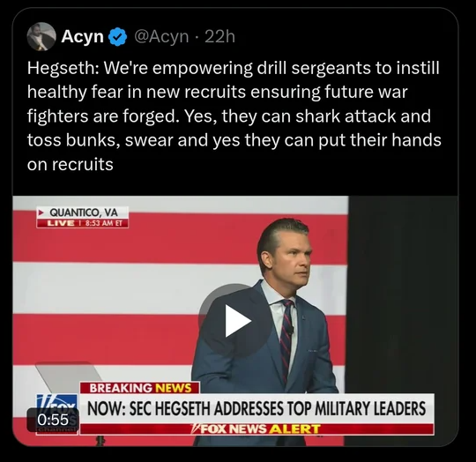Click the blue verified checkmark badge
The height and width of the screenshot is (462, 476).
coord(117,37)
